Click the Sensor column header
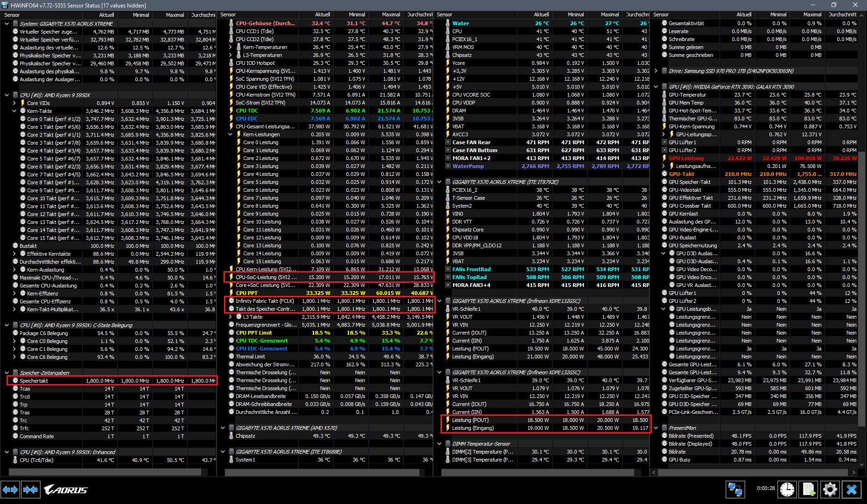The width and height of the screenshot is (867, 504). click(x=12, y=14)
